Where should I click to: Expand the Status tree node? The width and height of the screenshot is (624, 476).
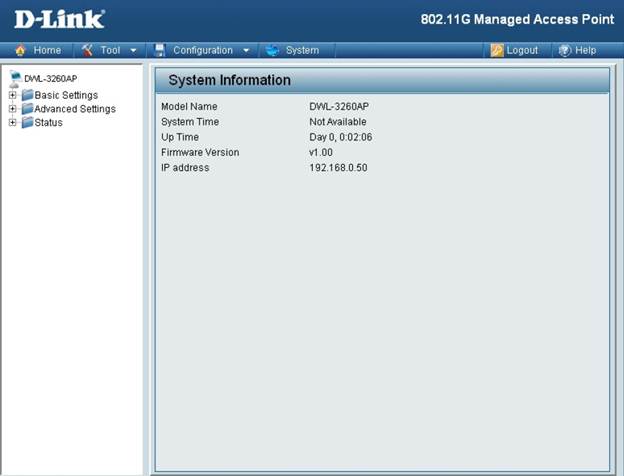(12, 122)
